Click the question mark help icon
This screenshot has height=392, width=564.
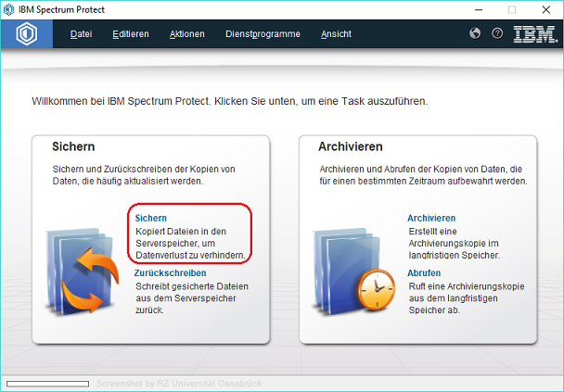(x=497, y=34)
